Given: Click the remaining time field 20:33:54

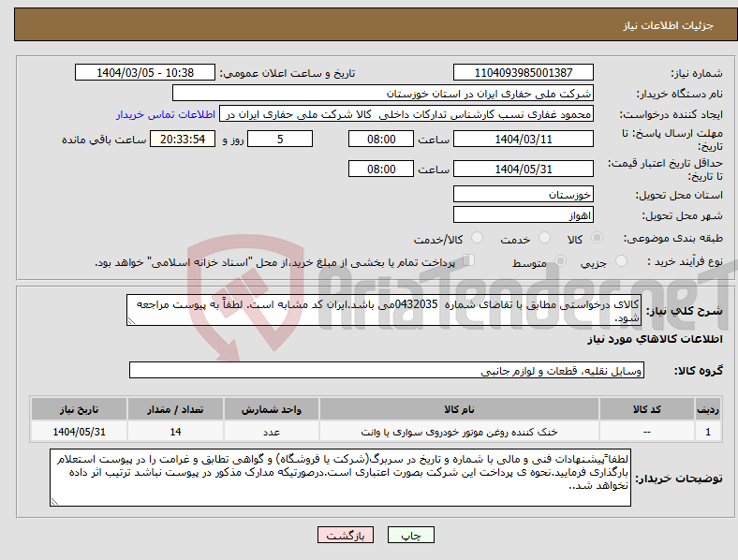Looking at the screenshot, I should pyautogui.click(x=183, y=139).
